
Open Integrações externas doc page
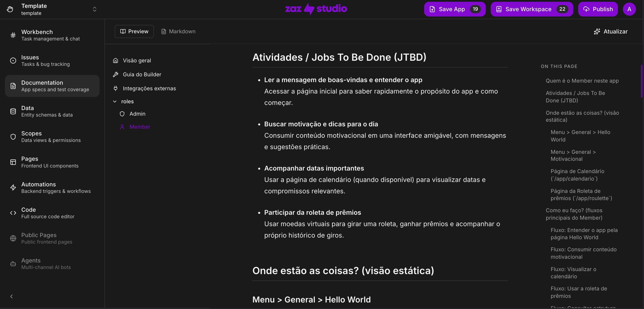click(149, 88)
